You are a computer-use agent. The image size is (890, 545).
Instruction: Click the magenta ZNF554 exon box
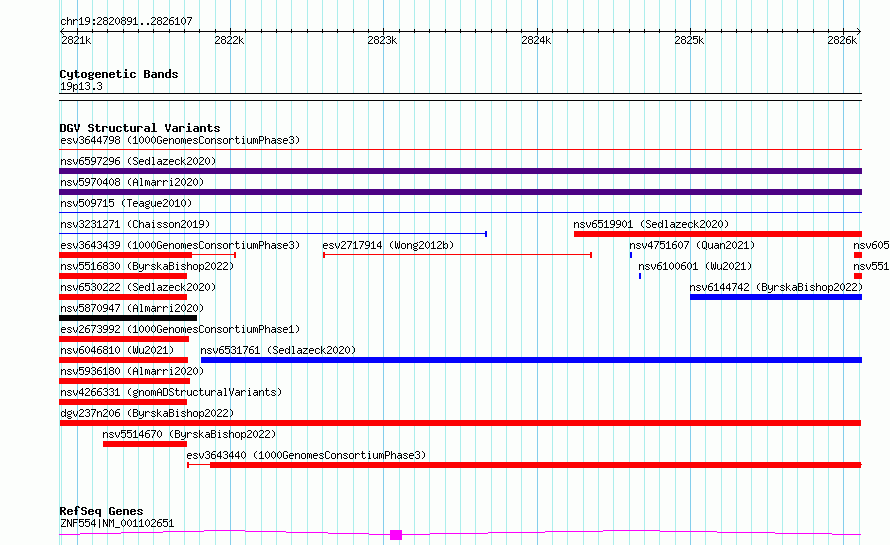[x=396, y=535]
